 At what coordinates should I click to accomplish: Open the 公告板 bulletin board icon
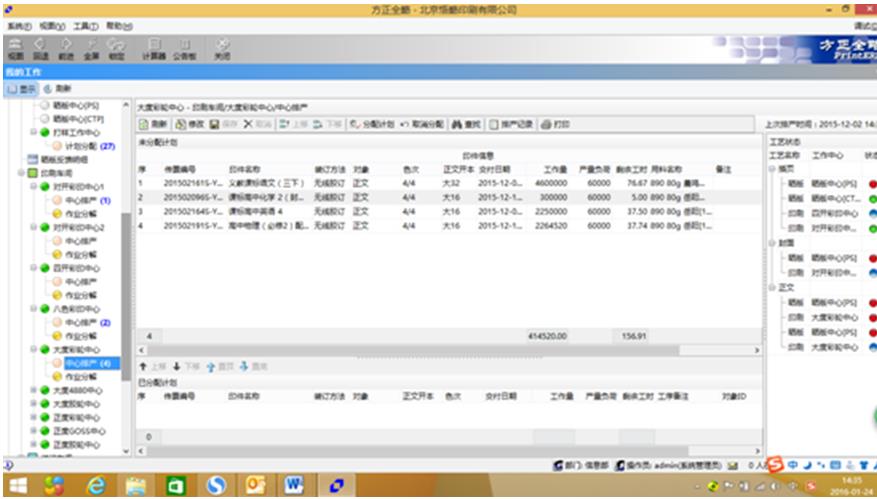(x=185, y=49)
